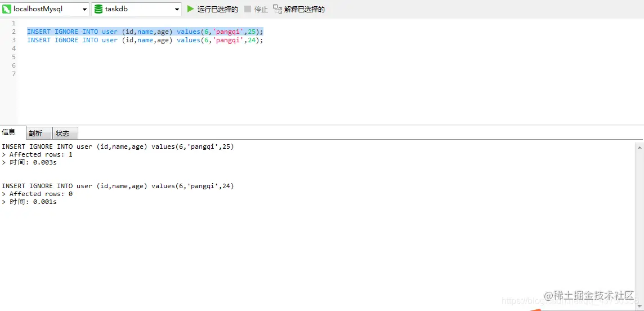644x311 pixels.
Task: Click '时间: 0.001s' in the output
Action: 33,202
